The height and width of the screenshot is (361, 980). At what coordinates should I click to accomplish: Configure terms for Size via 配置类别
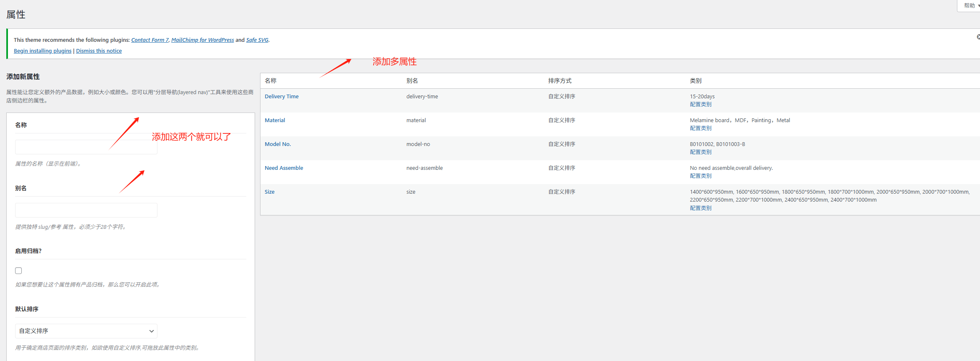(x=700, y=208)
